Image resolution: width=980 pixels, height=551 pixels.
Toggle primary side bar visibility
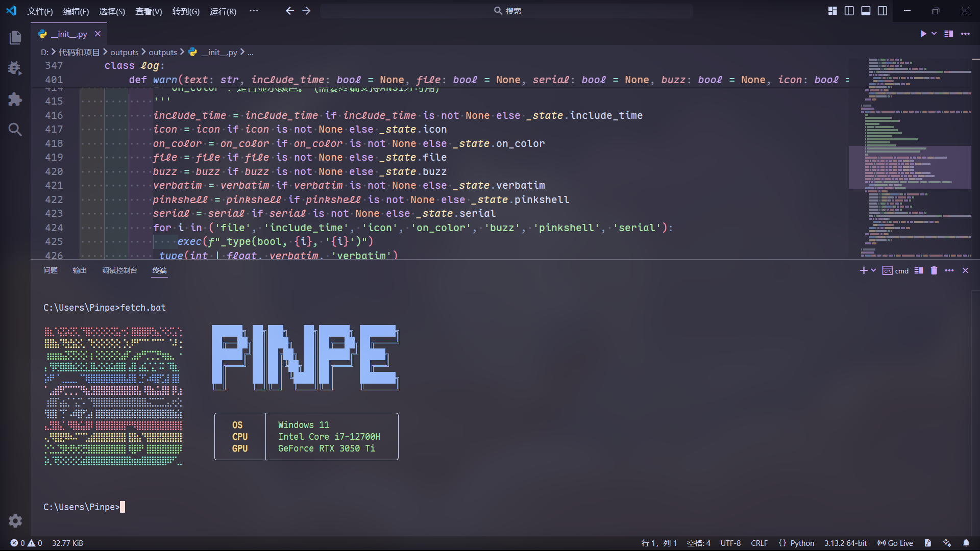tap(849, 11)
